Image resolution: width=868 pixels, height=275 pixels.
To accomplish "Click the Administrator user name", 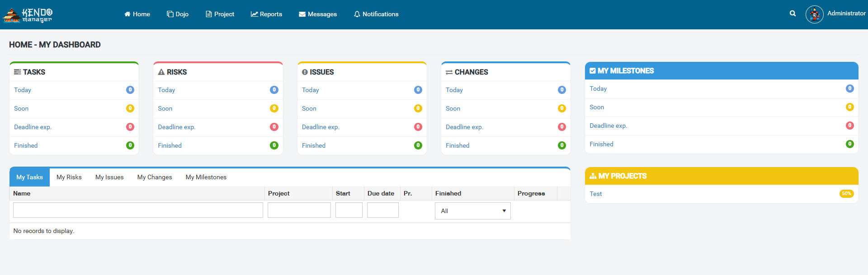I will [846, 13].
